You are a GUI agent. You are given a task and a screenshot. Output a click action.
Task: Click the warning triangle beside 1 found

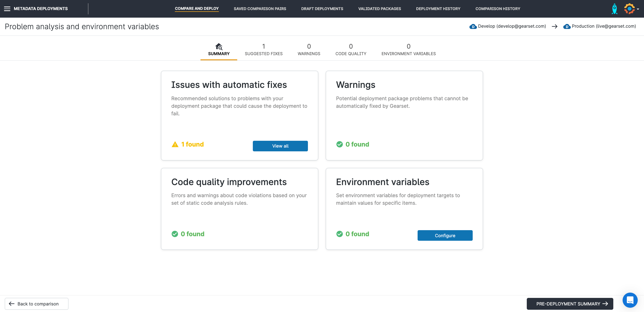tap(175, 144)
